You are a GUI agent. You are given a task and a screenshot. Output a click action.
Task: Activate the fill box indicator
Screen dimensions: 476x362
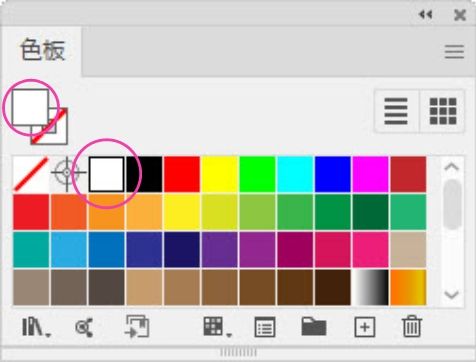click(30, 107)
